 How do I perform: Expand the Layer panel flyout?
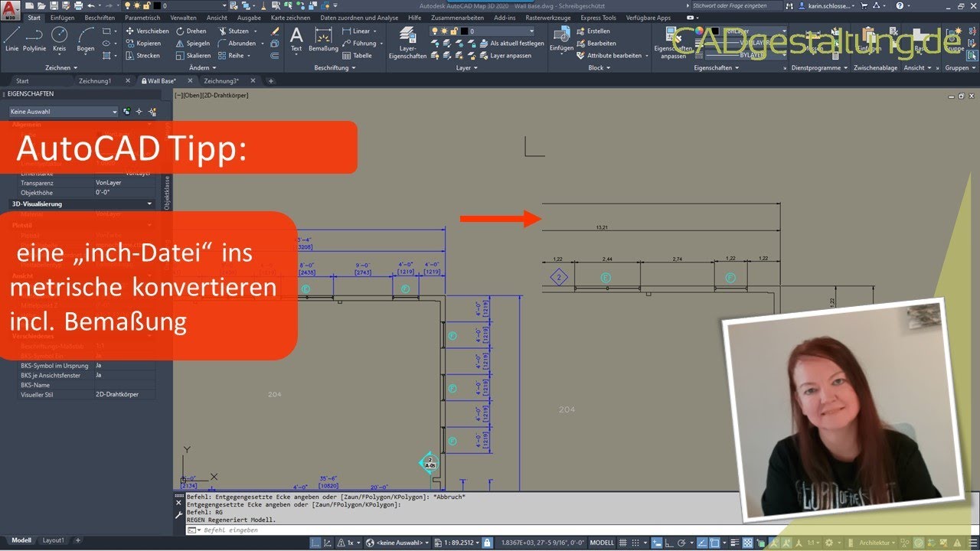click(465, 68)
